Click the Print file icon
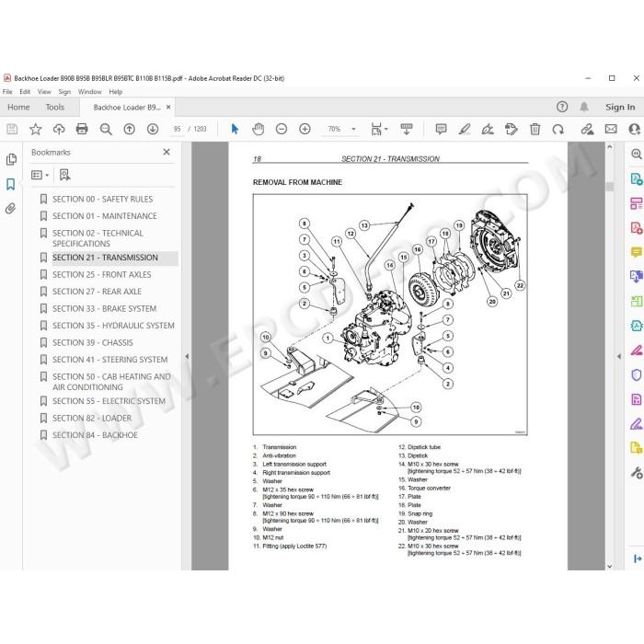The image size is (644, 644). [82, 129]
